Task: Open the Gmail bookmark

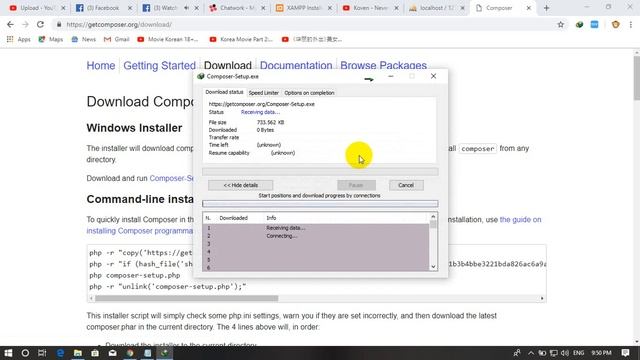Action: [x=117, y=39]
